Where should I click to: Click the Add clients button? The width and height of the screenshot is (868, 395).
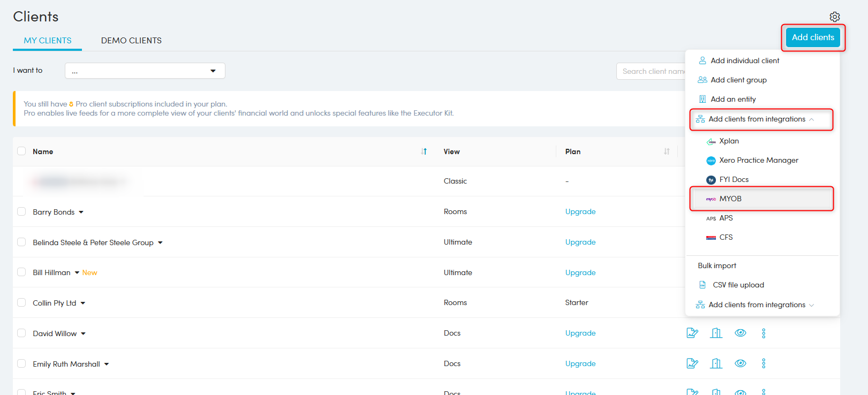812,37
